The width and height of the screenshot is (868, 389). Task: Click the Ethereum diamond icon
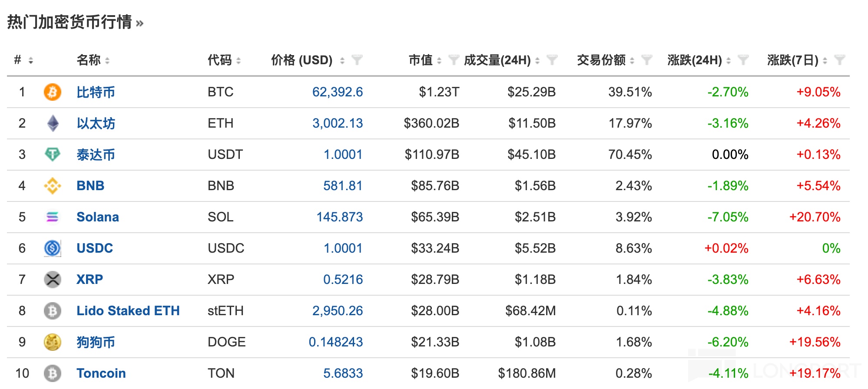click(53, 123)
